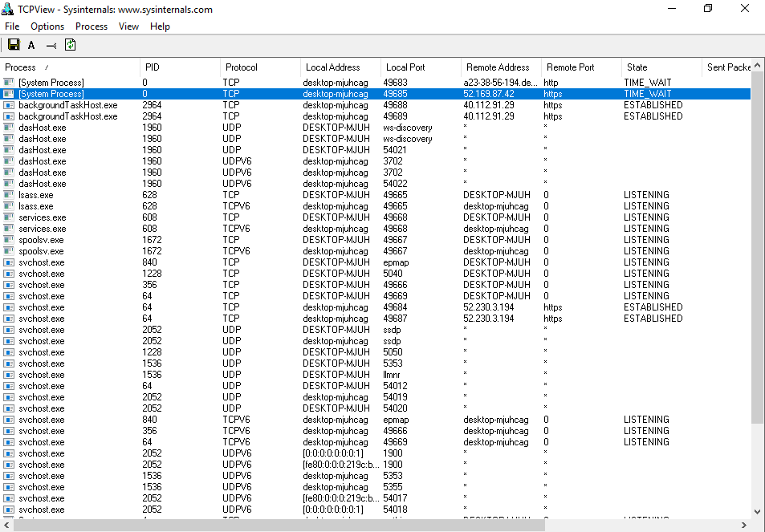Sort by the Sent Packets column header

click(x=727, y=67)
